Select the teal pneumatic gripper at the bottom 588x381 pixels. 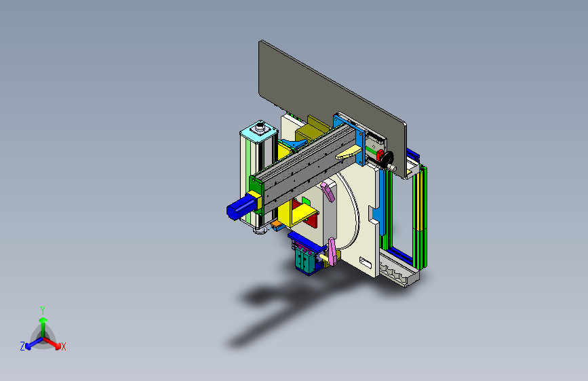[x=306, y=260]
